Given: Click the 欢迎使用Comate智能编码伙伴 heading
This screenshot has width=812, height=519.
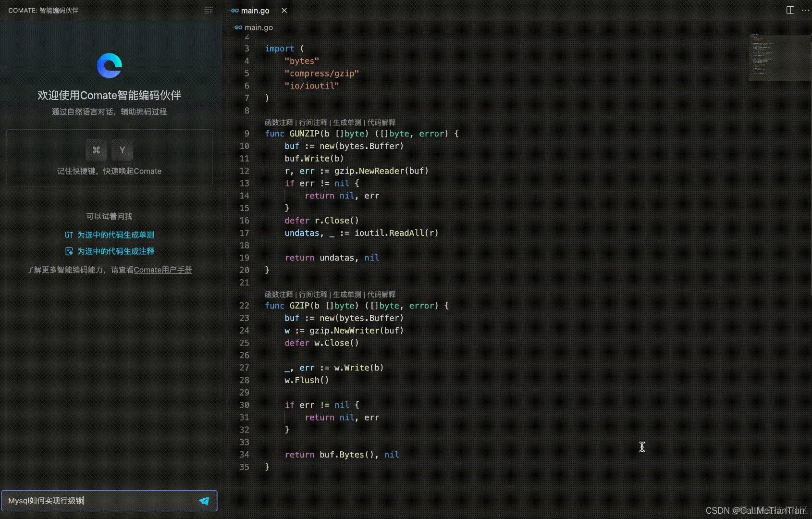Looking at the screenshot, I should coord(110,95).
